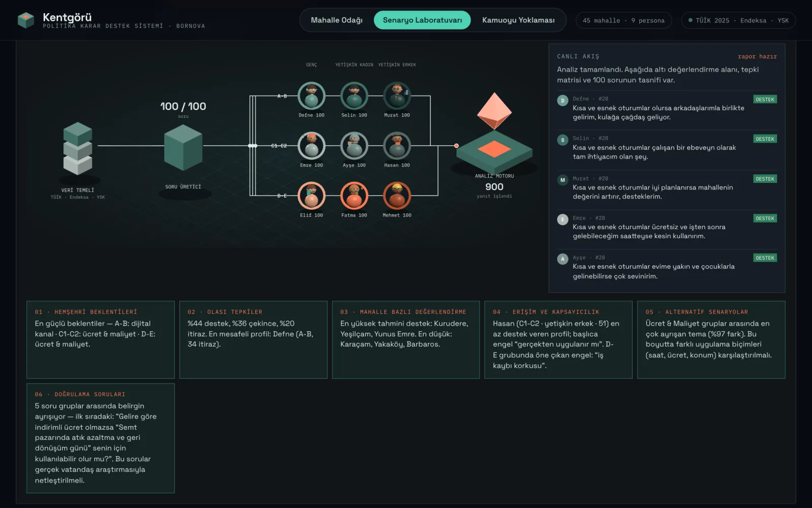Click the TÜİK 2025 data source pill

(x=738, y=20)
